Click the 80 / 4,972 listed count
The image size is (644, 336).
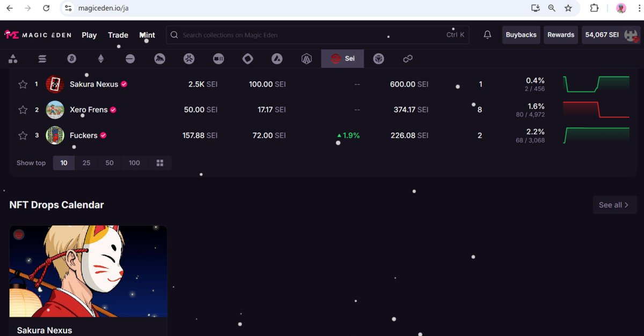click(x=529, y=115)
